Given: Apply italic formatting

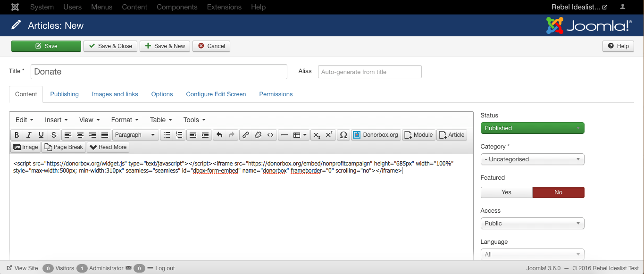Looking at the screenshot, I should pyautogui.click(x=29, y=135).
